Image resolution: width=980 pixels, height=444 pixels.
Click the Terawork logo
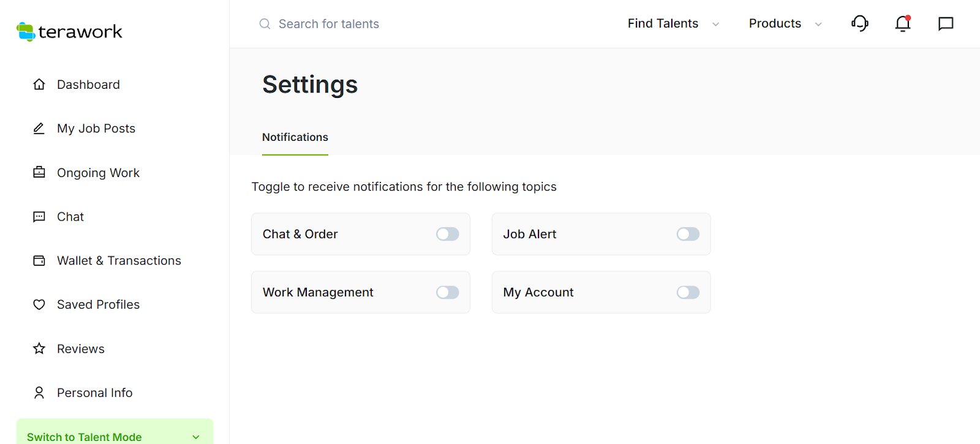point(69,32)
